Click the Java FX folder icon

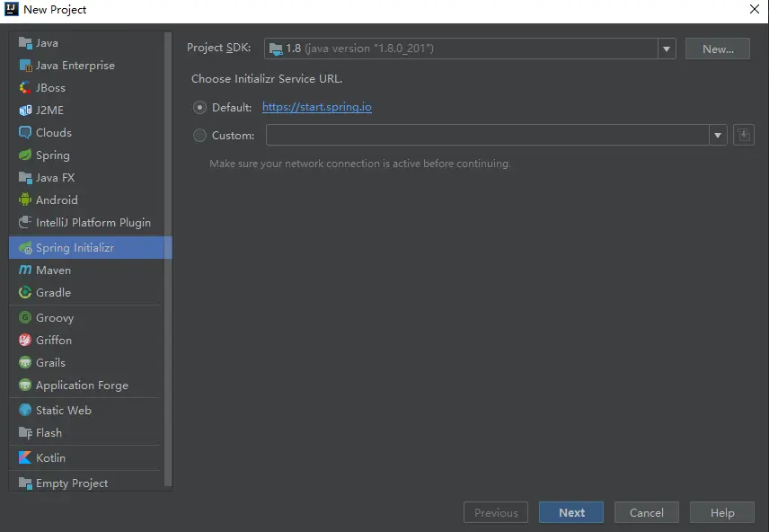click(25, 178)
